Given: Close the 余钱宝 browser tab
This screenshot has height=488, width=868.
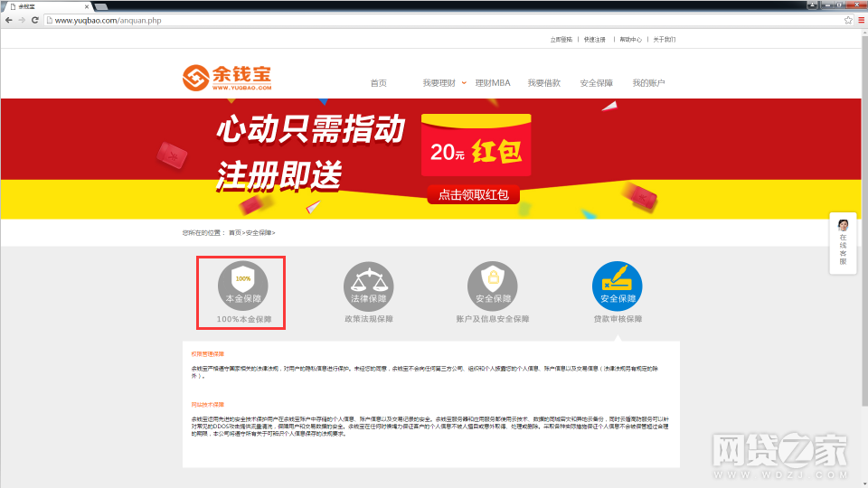Looking at the screenshot, I should point(87,6).
